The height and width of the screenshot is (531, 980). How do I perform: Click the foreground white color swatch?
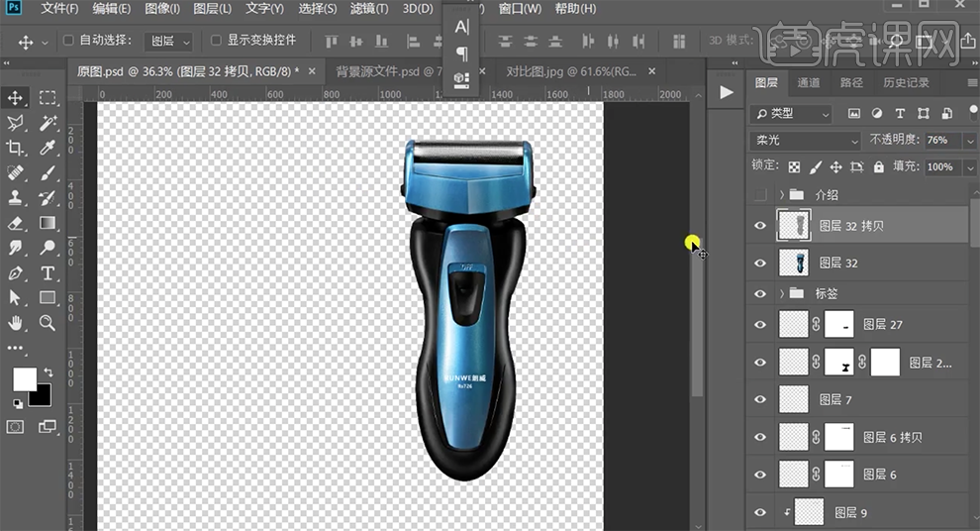(x=24, y=378)
